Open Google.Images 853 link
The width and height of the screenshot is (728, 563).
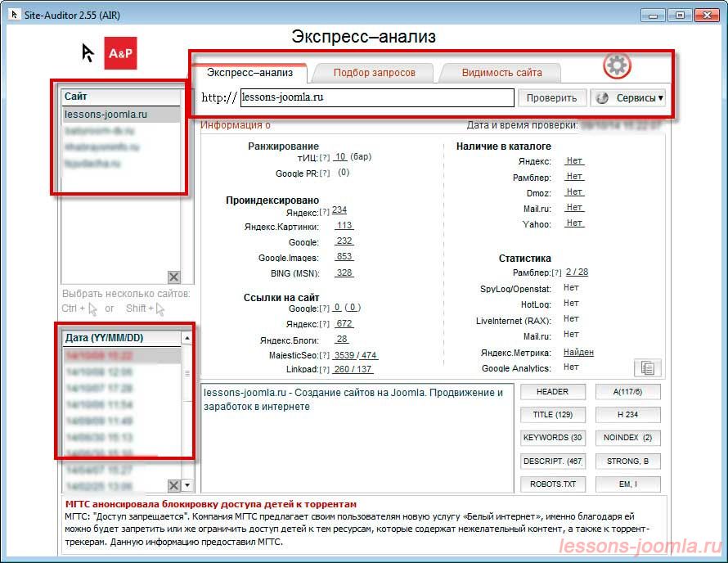pos(344,256)
